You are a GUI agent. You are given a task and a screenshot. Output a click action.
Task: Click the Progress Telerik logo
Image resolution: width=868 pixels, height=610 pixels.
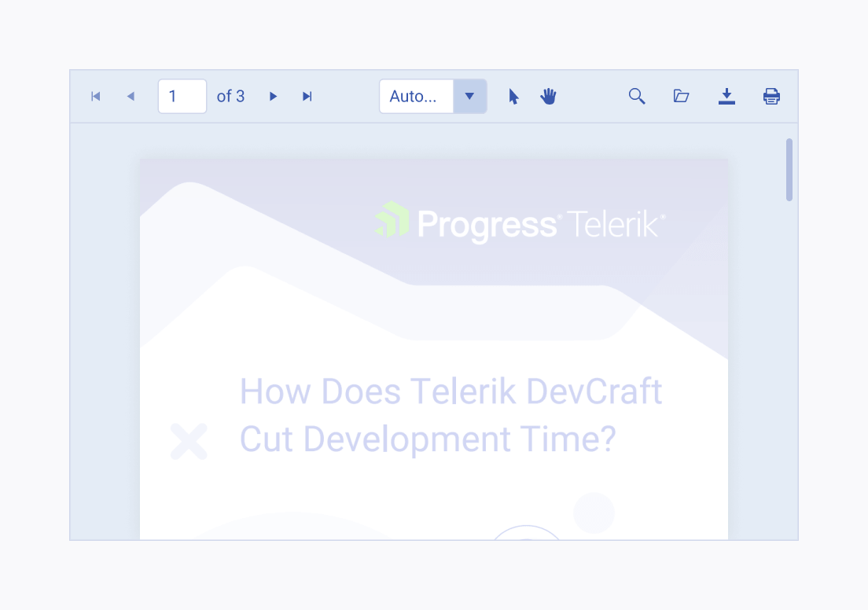pos(520,222)
